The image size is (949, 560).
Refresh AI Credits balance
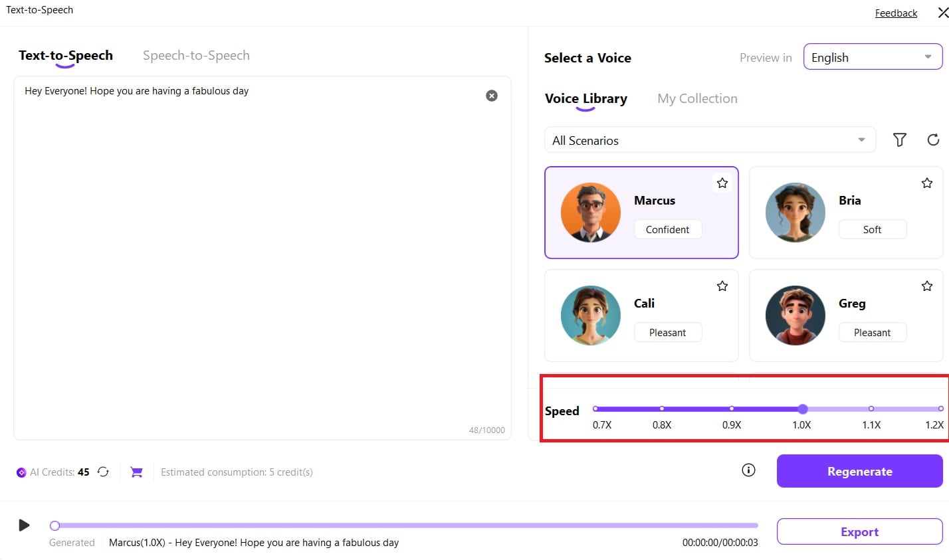[x=103, y=472]
